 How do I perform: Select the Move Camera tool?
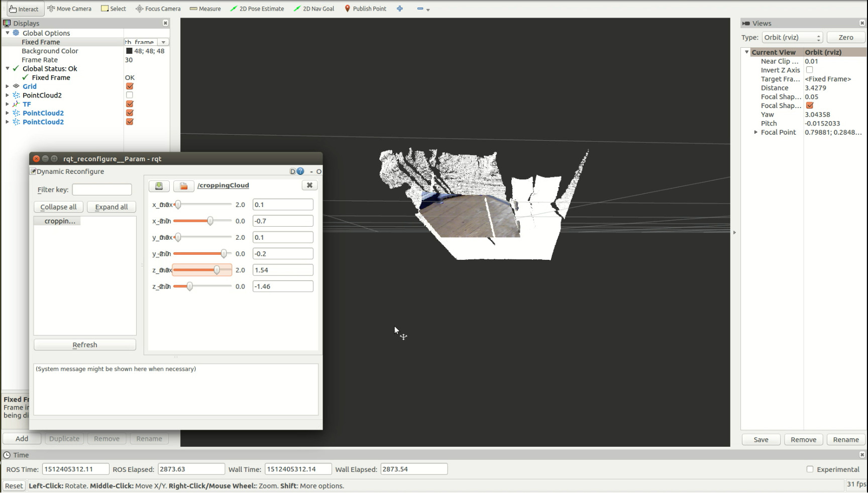click(x=69, y=9)
